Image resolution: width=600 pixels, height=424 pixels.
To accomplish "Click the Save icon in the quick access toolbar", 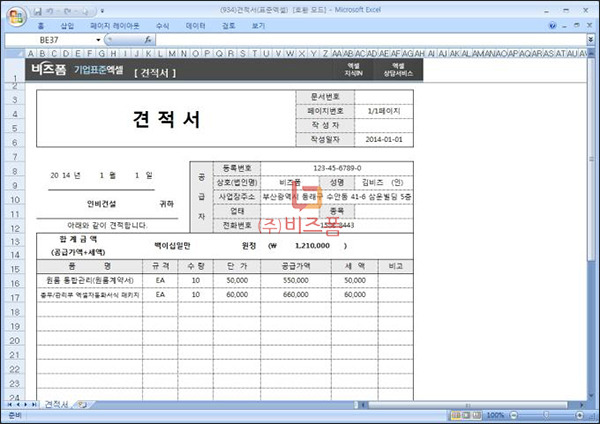I will (x=38, y=11).
